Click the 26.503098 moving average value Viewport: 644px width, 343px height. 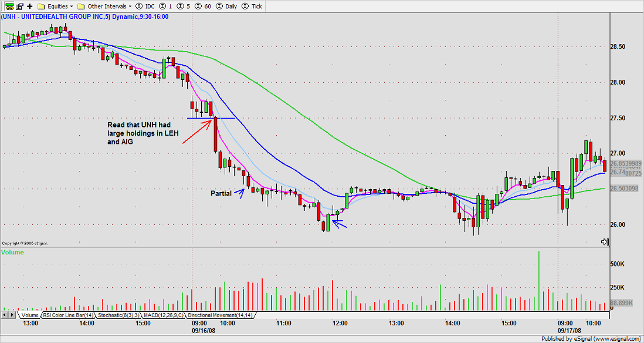pyautogui.click(x=625, y=189)
